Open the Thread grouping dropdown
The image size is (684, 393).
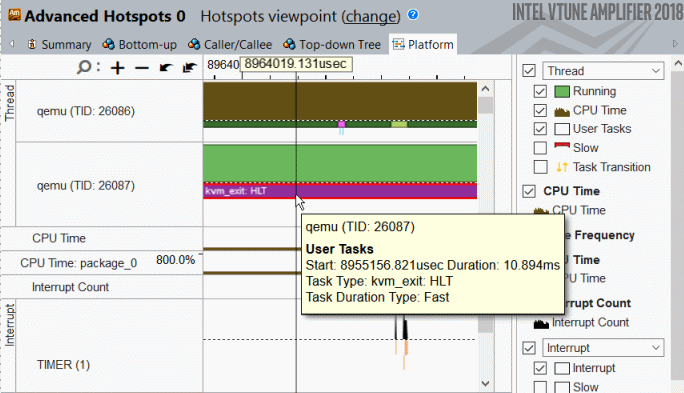click(x=603, y=71)
